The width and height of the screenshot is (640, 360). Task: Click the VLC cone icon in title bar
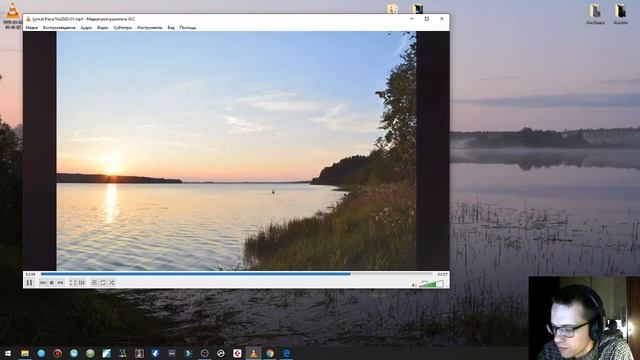[28, 19]
